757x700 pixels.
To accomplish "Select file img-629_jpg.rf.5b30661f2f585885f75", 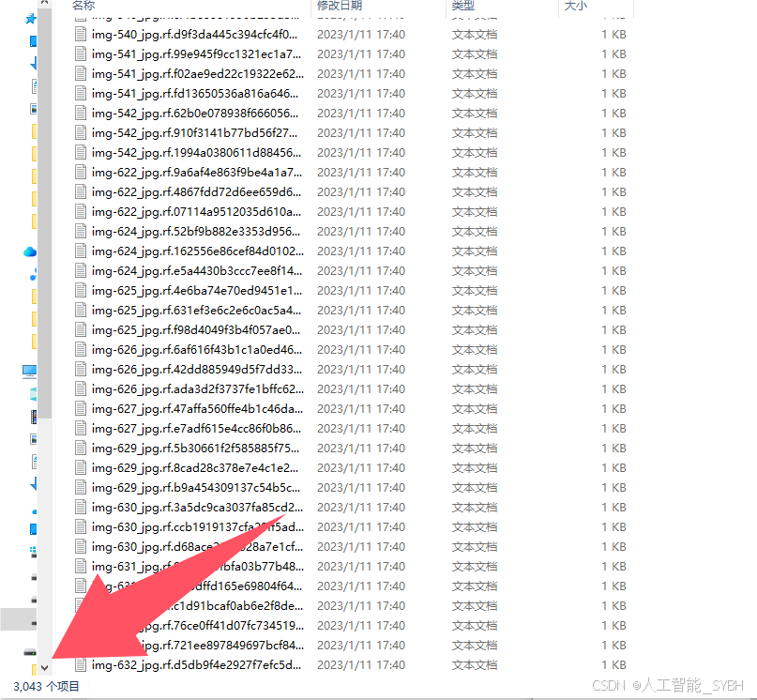I will pos(195,449).
